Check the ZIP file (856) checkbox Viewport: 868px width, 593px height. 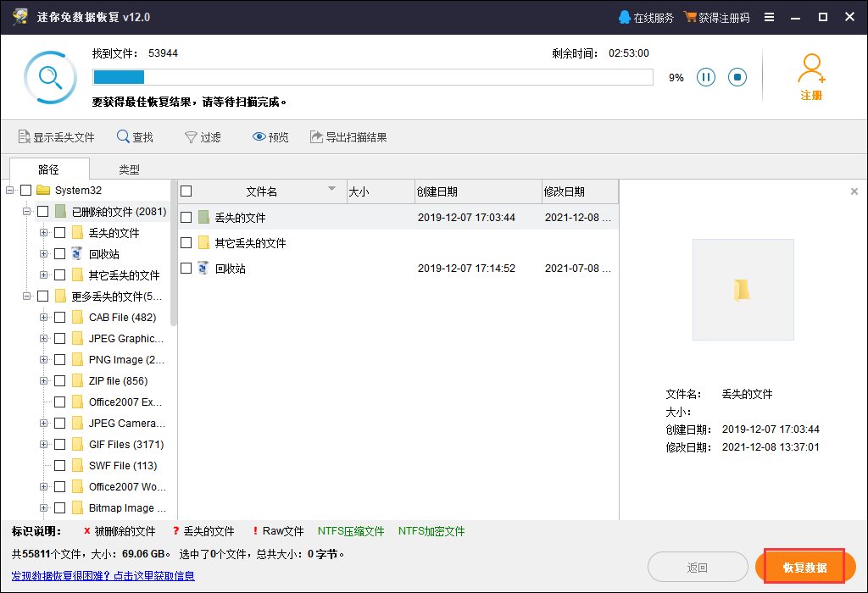(x=60, y=381)
